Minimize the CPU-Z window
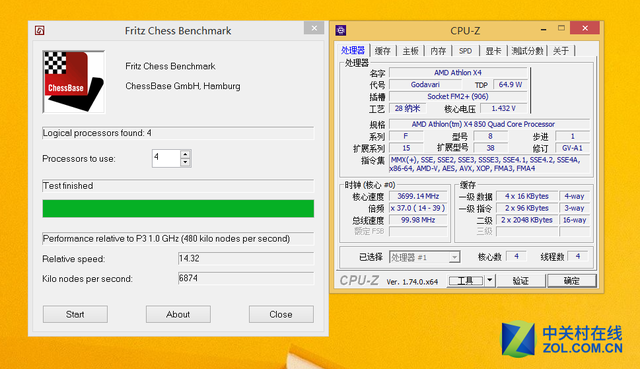The image size is (640, 369). click(543, 29)
